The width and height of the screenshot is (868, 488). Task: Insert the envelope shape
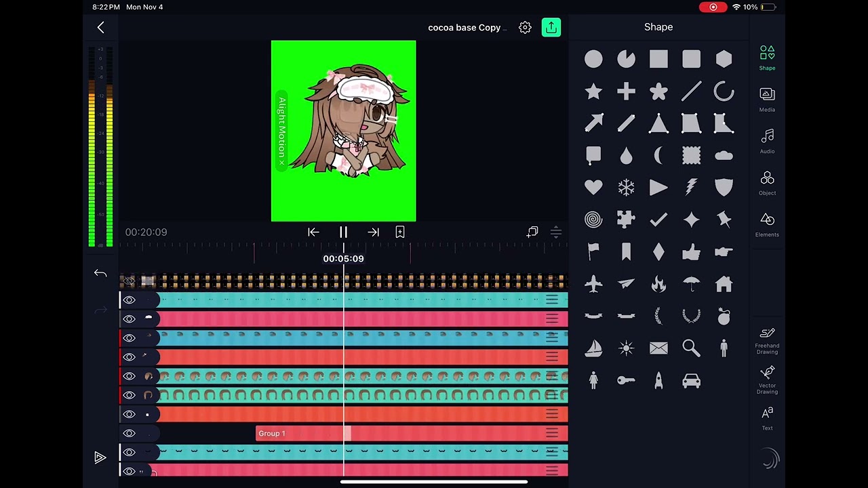[658, 348]
